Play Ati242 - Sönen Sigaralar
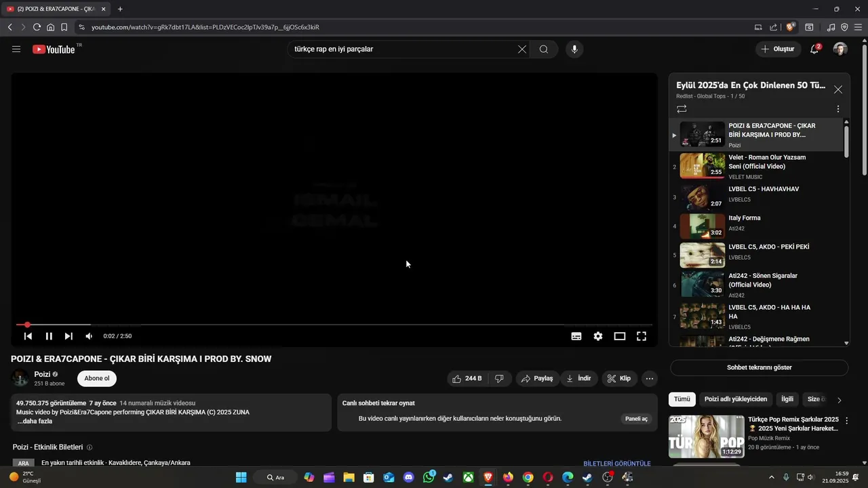 pyautogui.click(x=757, y=284)
